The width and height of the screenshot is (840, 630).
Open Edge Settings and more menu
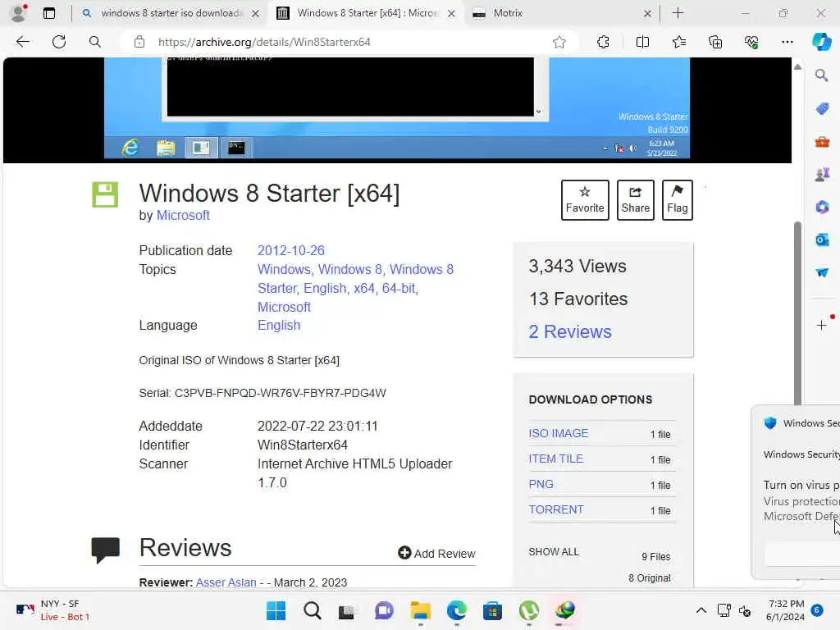tap(787, 42)
